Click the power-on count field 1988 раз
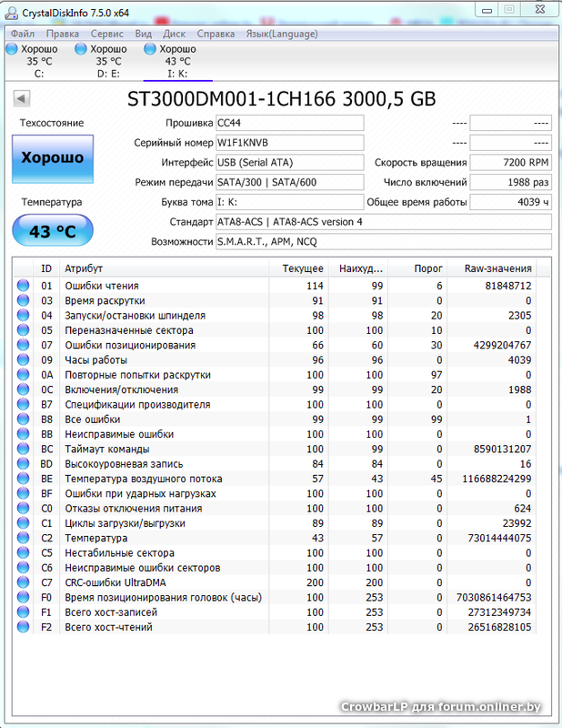 point(510,182)
